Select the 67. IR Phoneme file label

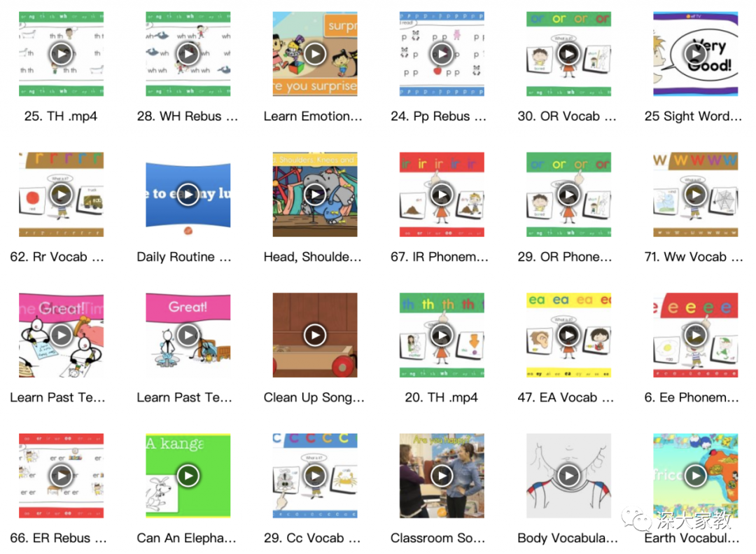coord(439,257)
